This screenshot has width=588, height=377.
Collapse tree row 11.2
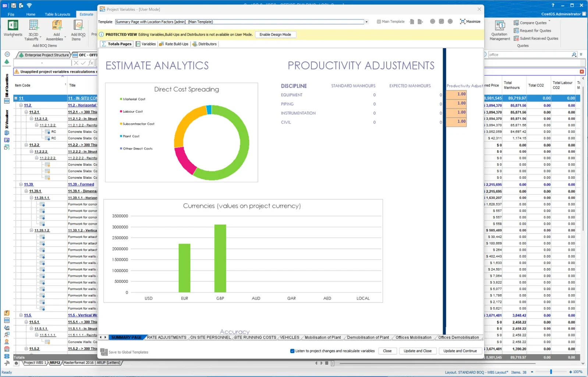coord(21,105)
